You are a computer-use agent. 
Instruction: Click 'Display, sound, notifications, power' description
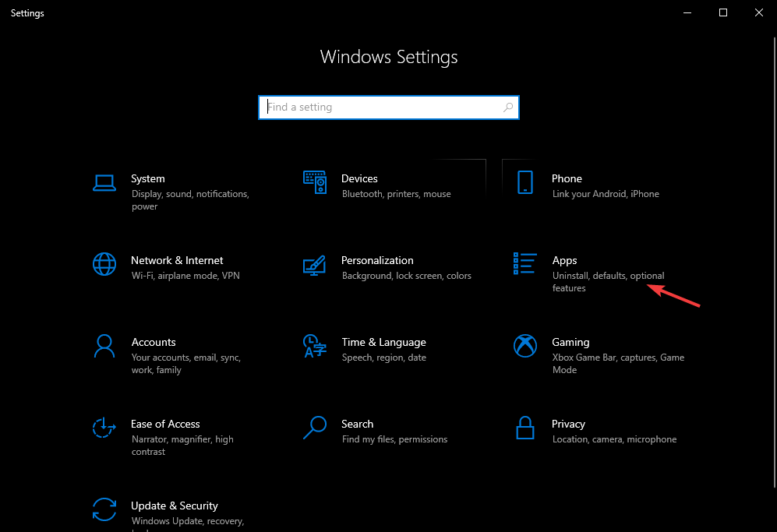pyautogui.click(x=190, y=200)
